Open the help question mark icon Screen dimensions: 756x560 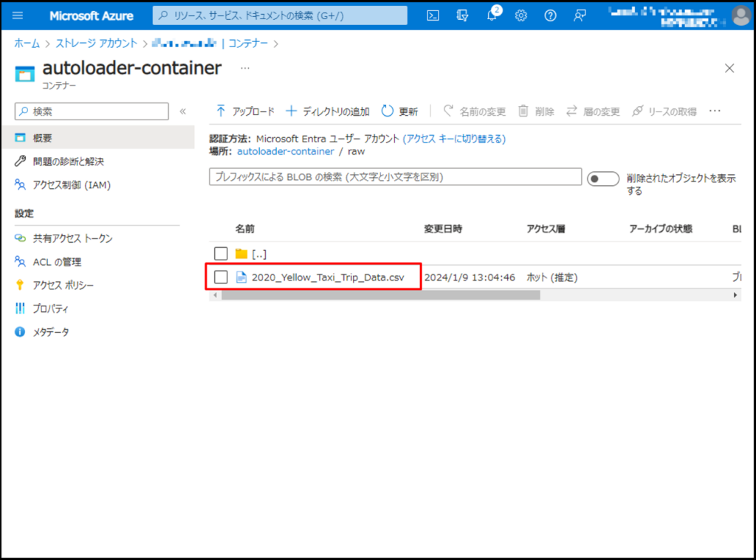[550, 15]
